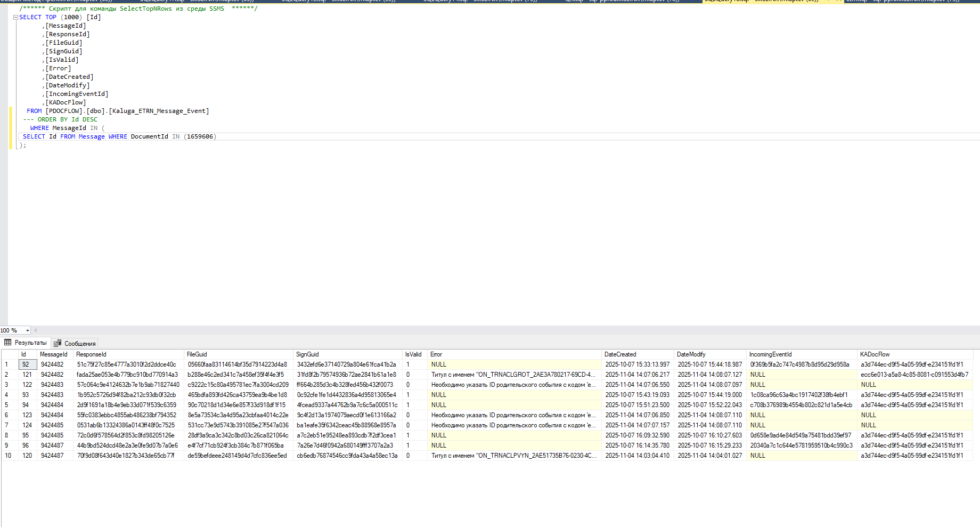Click the Id cell with value 124
The image size is (980, 527).
[27, 425]
